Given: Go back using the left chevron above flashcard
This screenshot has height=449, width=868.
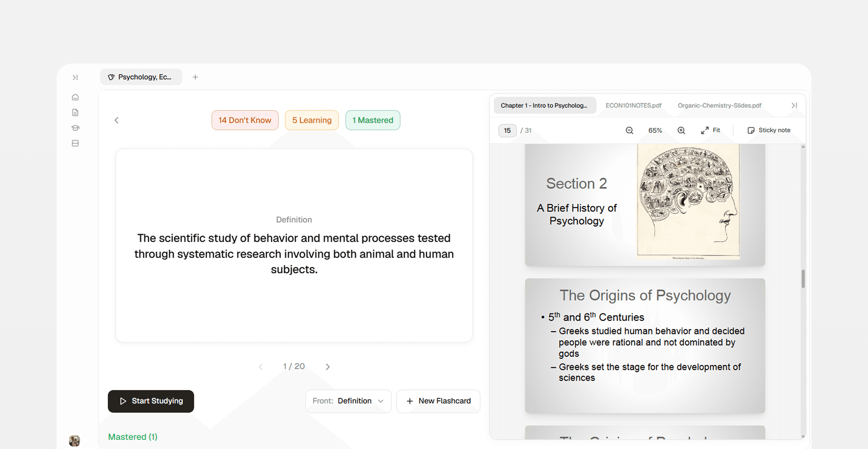Looking at the screenshot, I should pyautogui.click(x=117, y=120).
